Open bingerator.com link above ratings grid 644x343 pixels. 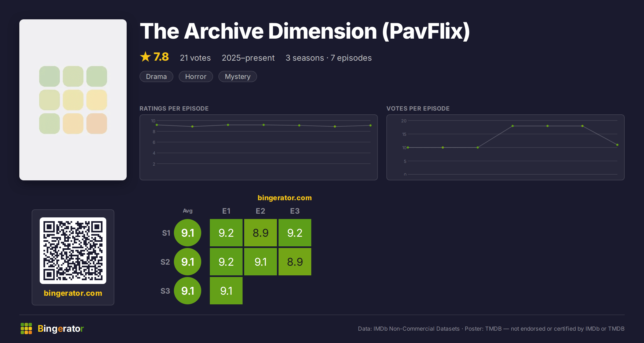pyautogui.click(x=285, y=198)
